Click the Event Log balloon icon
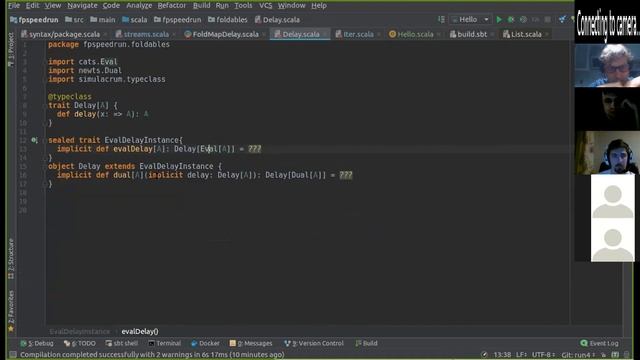The height and width of the screenshot is (360, 640). tap(584, 343)
